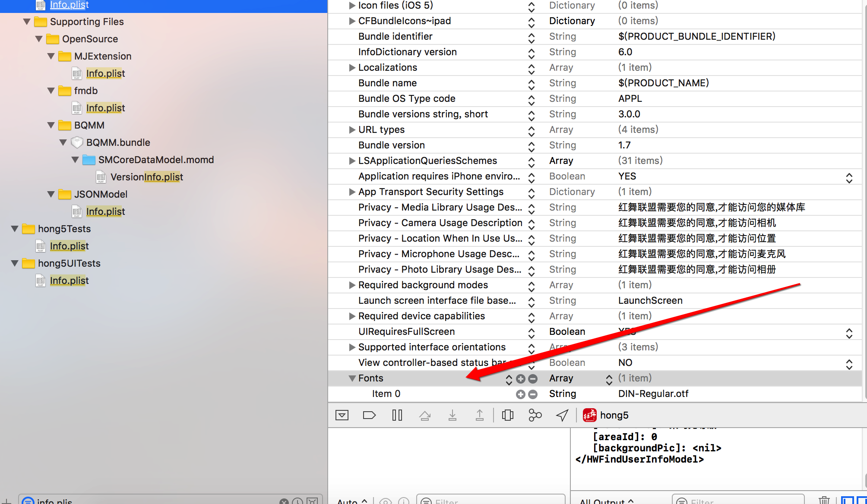Open the Debug Memory Graph icon
Screen dimensions: 867x504
pos(535,415)
